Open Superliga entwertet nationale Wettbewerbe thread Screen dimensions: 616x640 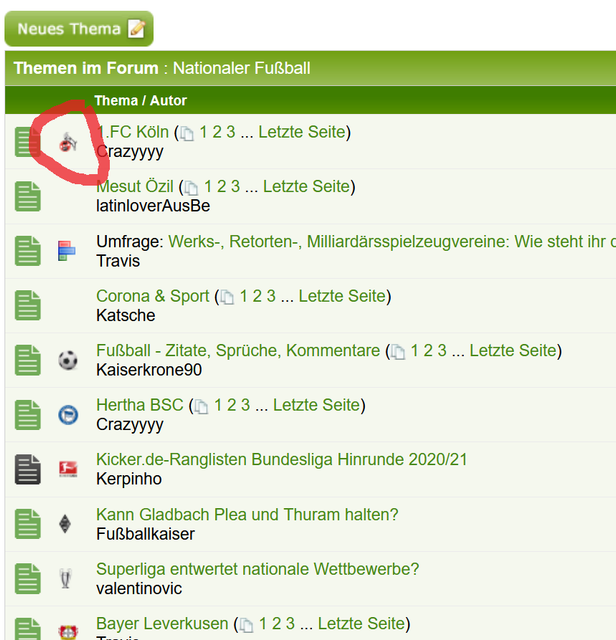(257, 569)
